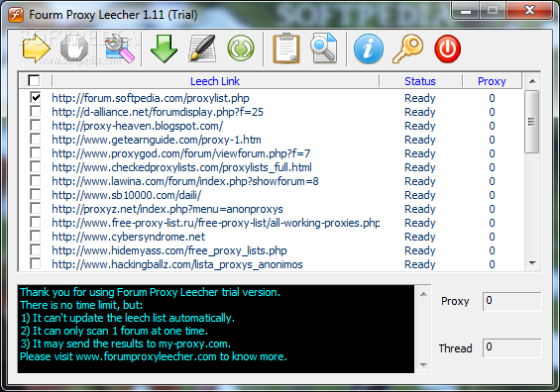Check the proxyz.net checkbox

pyautogui.click(x=36, y=208)
